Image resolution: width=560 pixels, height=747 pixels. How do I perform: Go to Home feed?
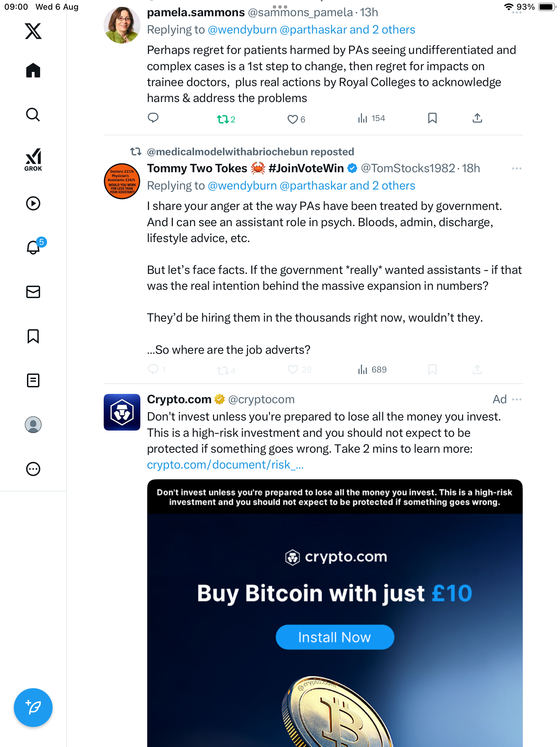pos(33,71)
